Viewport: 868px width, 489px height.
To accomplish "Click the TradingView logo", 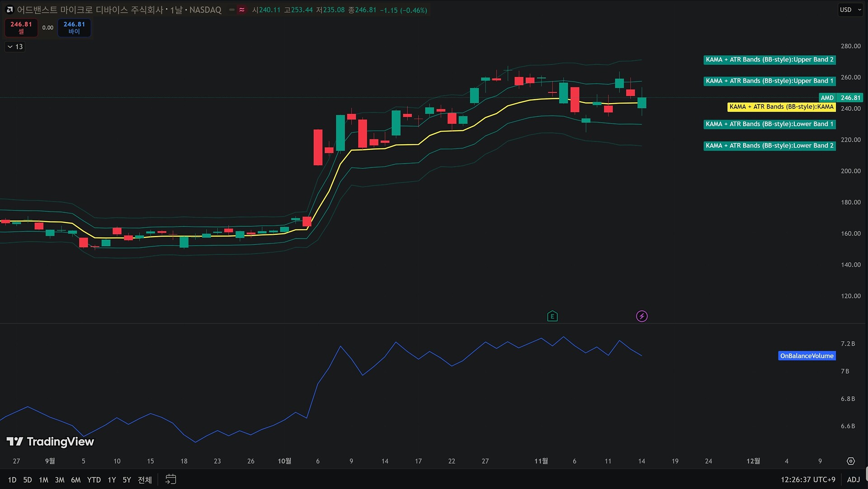I will click(x=50, y=442).
